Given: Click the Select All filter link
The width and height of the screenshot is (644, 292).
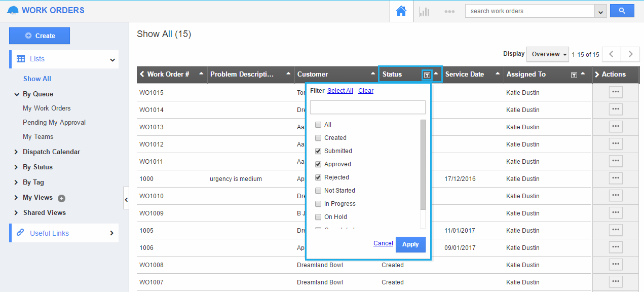Looking at the screenshot, I should pos(340,91).
